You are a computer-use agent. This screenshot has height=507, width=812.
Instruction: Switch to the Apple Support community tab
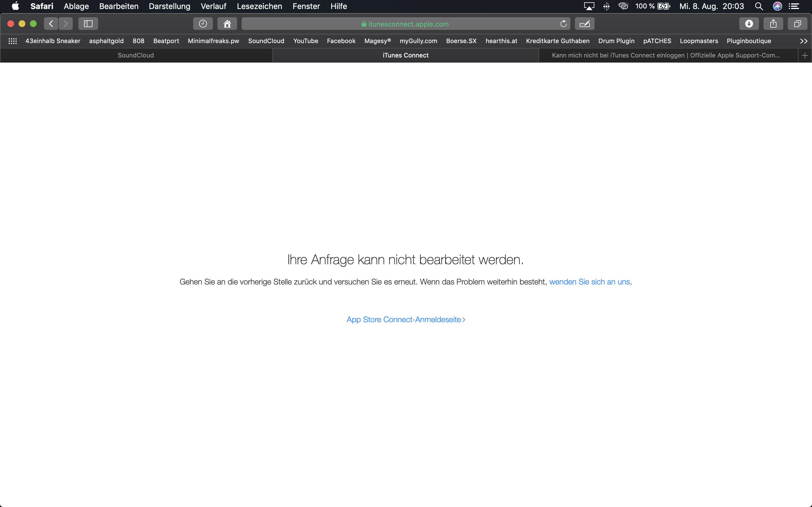pyautogui.click(x=666, y=55)
